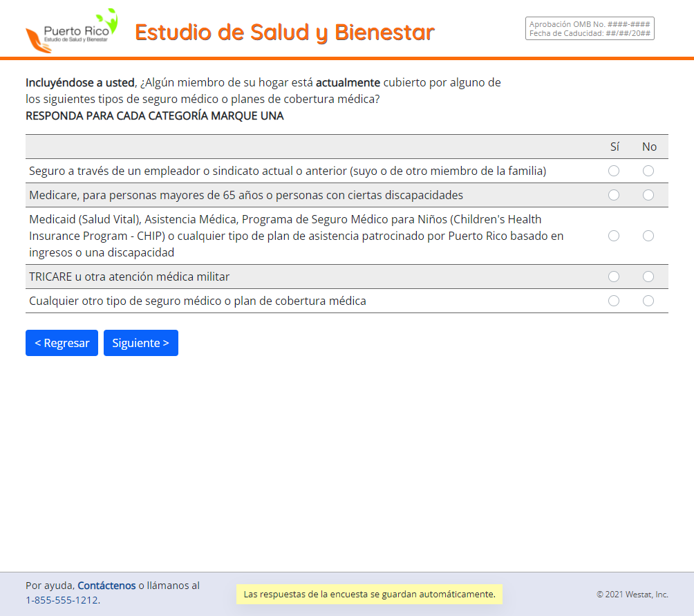
Task: Choose Sí for Medicare row
Action: point(613,195)
